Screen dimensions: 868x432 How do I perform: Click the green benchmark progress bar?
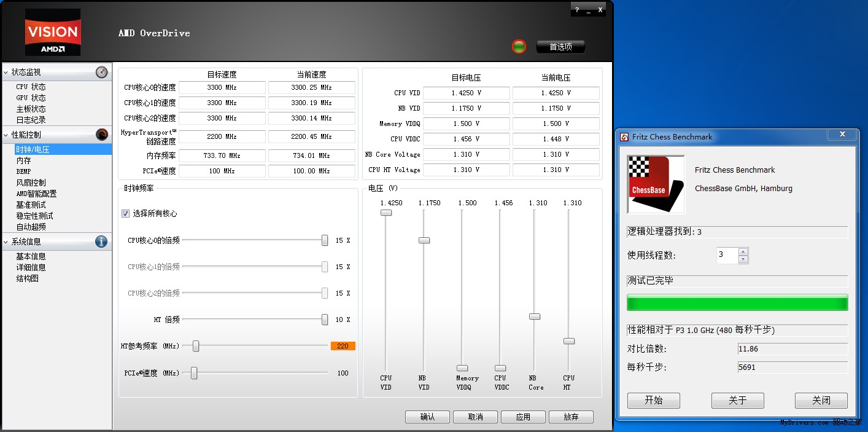tap(737, 302)
